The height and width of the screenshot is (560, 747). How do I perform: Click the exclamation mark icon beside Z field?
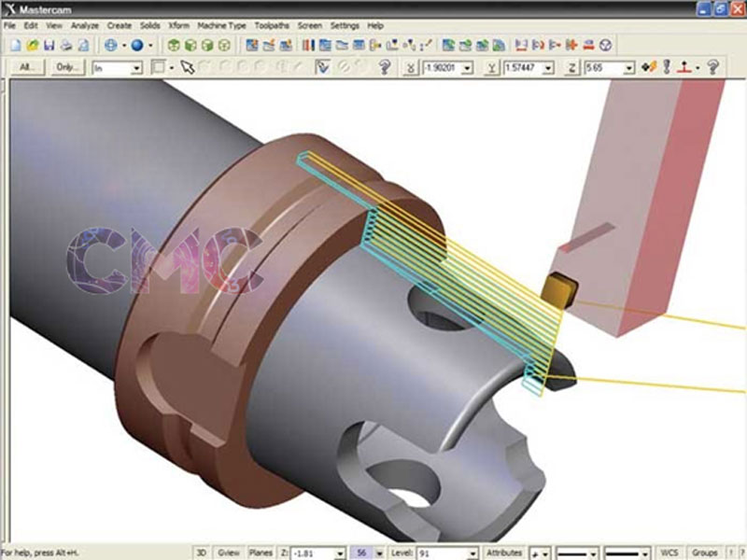(x=667, y=67)
